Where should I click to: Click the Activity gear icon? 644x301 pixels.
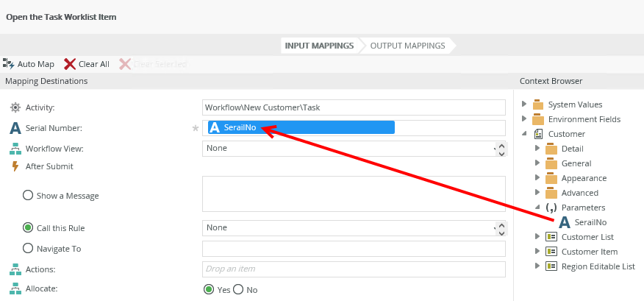click(15, 107)
